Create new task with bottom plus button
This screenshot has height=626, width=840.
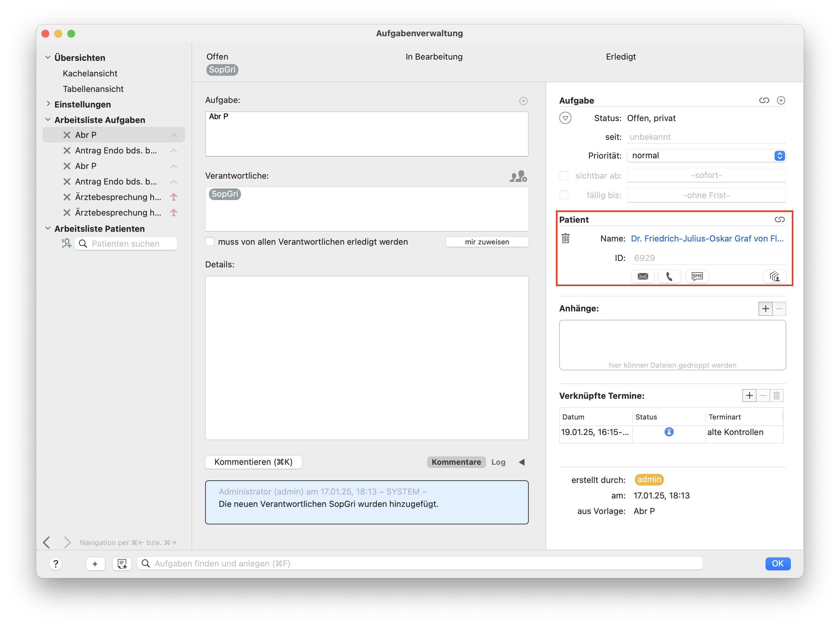[95, 564]
